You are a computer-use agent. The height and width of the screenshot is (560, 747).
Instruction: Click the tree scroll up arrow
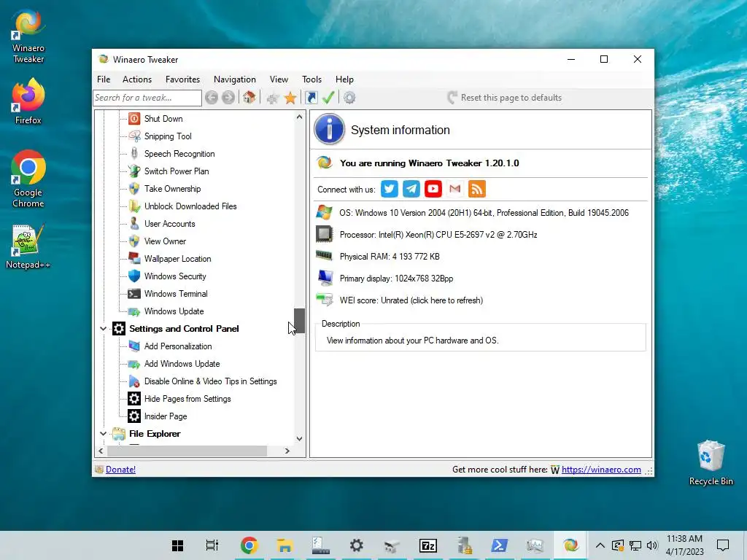299,117
